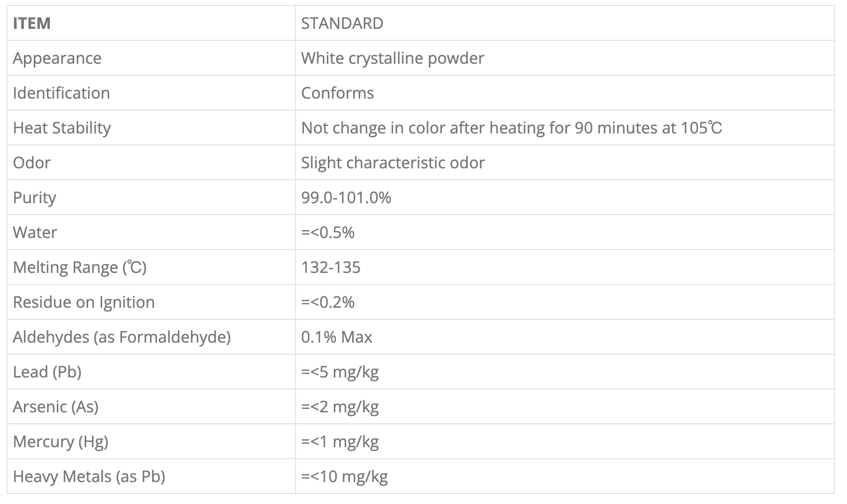The image size is (847, 504).
Task: Click the "0.1% Max" value cell
Action: click(x=336, y=337)
